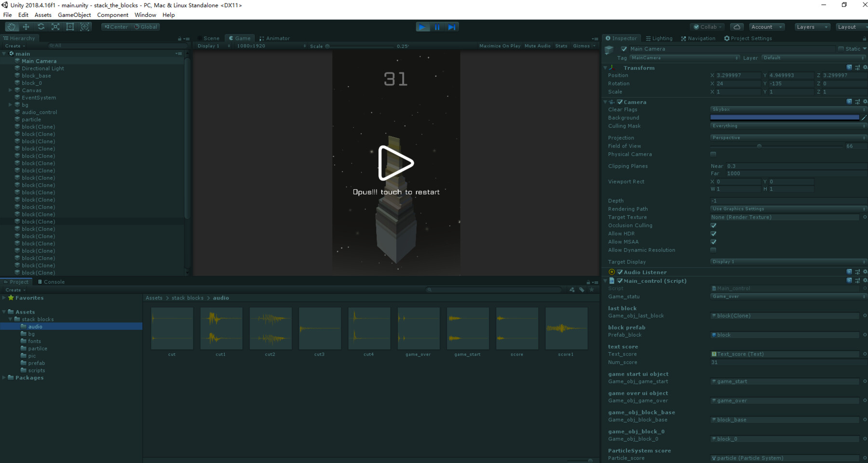
Task: Open the GameObject menu
Action: (x=74, y=14)
